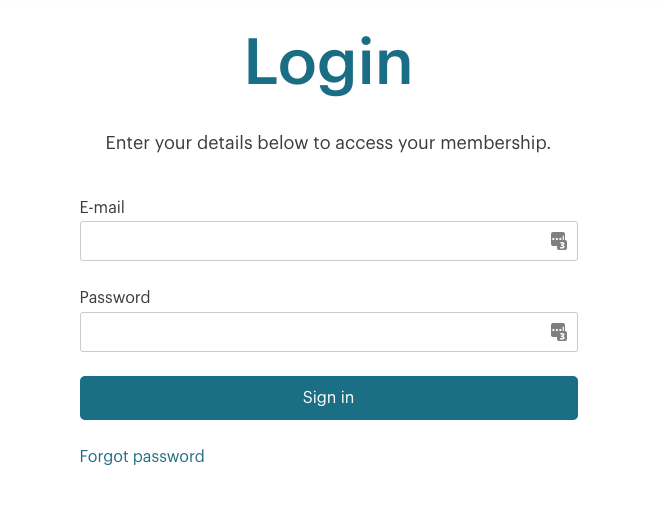666x528 pixels.
Task: Focus the Password input field
Action: (x=310, y=332)
